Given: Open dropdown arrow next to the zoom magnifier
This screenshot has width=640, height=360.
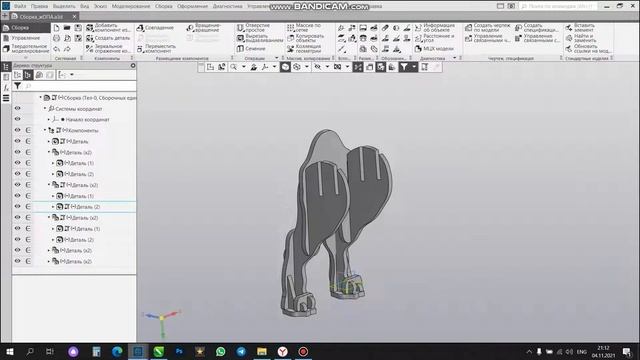Looking at the screenshot, I should point(244,67).
